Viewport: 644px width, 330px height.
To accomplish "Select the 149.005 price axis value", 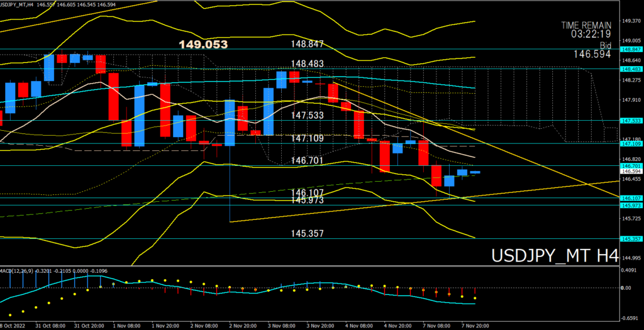I will click(631, 41).
